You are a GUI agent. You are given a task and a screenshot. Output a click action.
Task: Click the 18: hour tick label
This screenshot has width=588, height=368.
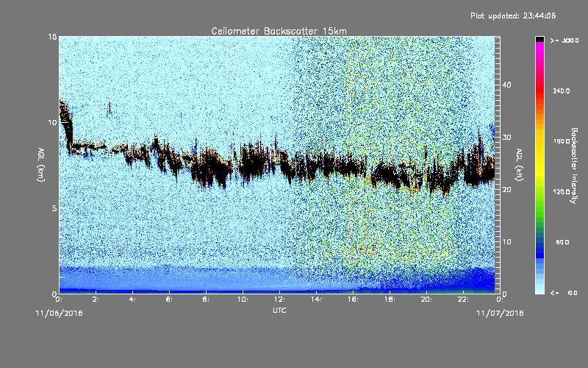390,300
